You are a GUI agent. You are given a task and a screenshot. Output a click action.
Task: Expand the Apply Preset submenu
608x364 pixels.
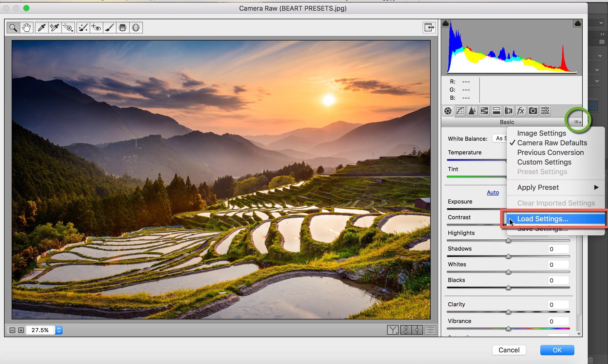click(538, 187)
